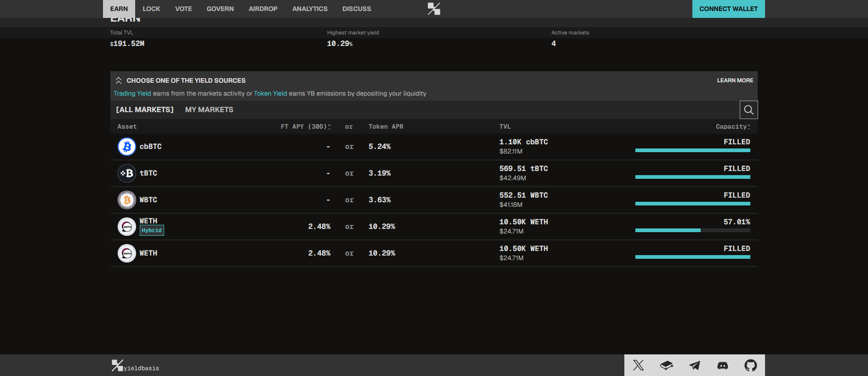Open the ANALYTICS tab

pyautogui.click(x=310, y=9)
